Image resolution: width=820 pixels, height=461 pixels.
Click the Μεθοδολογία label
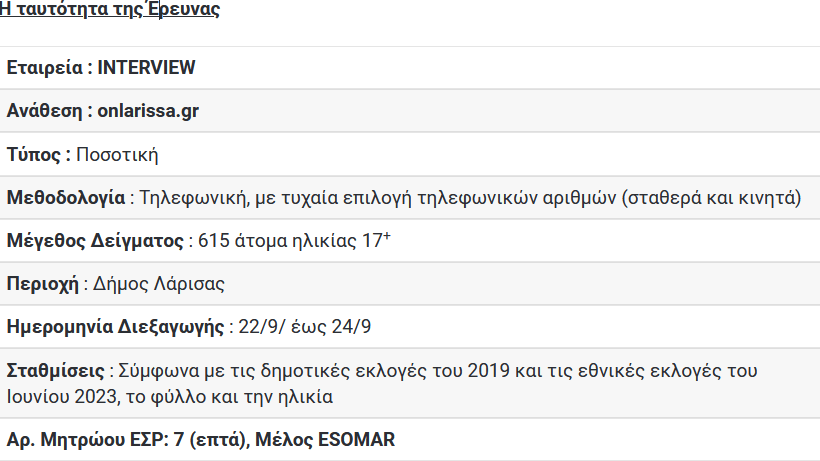coord(66,198)
